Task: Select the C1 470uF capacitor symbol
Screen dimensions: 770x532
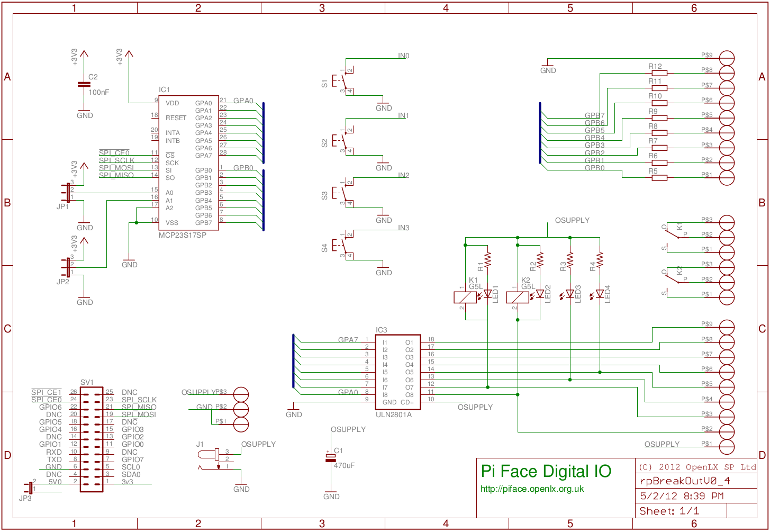Action: click(x=331, y=458)
